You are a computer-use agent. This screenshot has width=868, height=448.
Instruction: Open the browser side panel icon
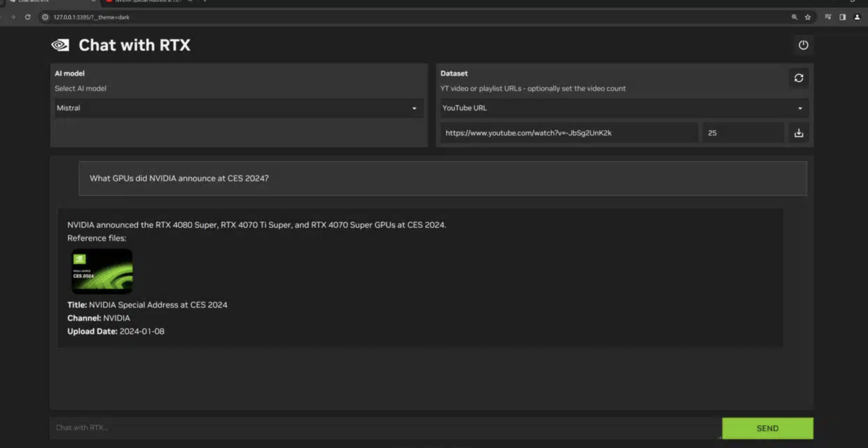842,17
